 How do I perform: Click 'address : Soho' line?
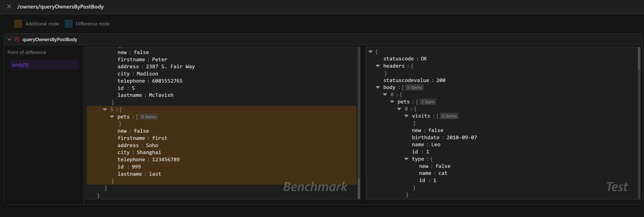coord(138,145)
